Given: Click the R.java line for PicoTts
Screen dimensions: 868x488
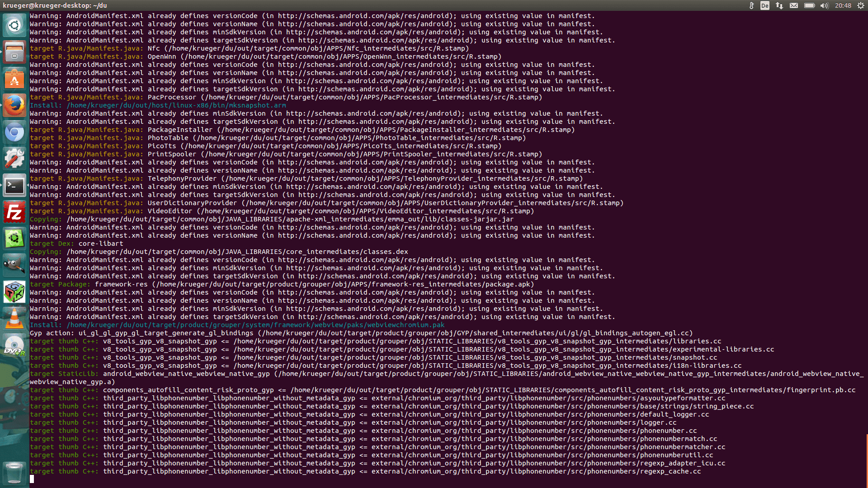Looking at the screenshot, I should (266, 146).
